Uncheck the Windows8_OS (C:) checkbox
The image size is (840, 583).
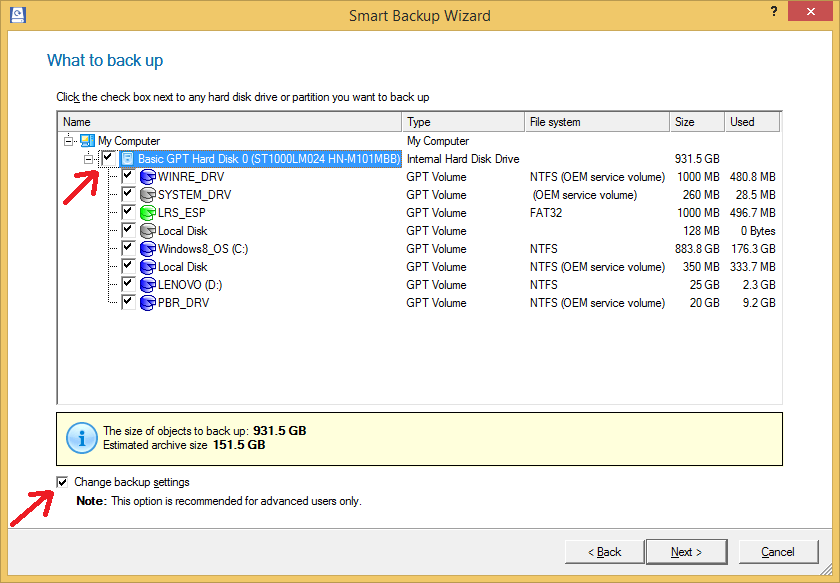[x=128, y=249]
